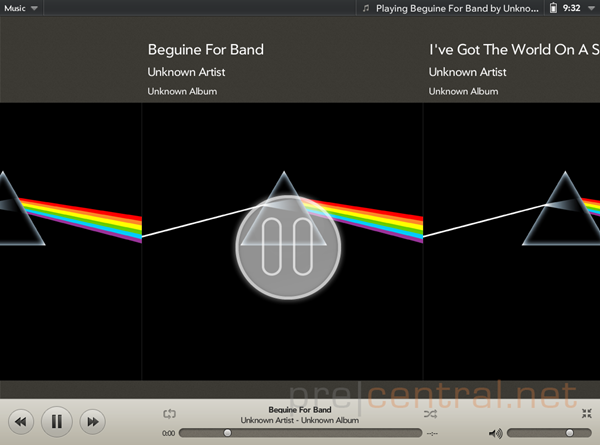Skip to next track with fast-forward button
Viewport: 600px width, 445px height.
(92, 422)
